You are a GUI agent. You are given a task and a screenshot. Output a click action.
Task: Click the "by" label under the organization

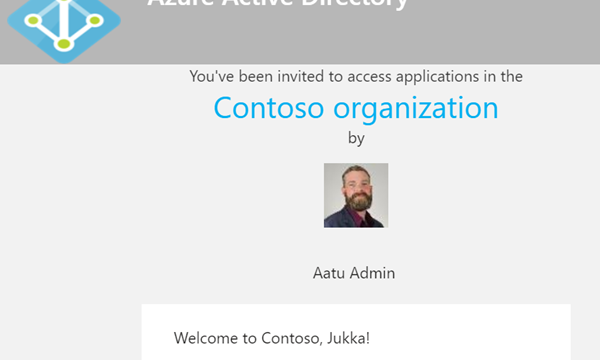(356, 138)
